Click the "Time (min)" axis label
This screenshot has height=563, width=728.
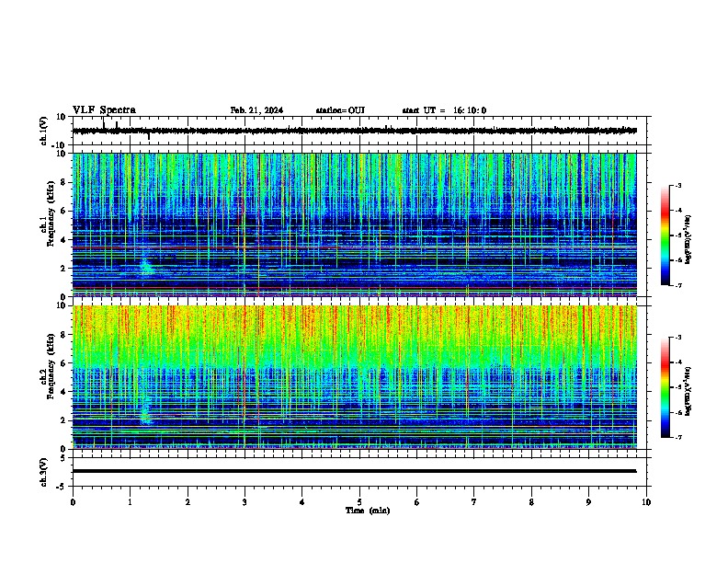point(368,511)
